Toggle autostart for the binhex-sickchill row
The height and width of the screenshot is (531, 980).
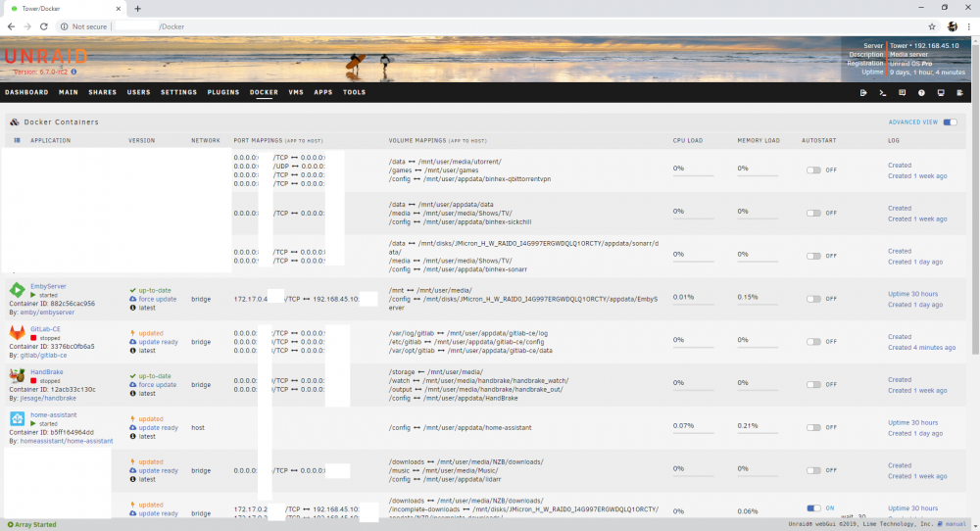coord(813,213)
